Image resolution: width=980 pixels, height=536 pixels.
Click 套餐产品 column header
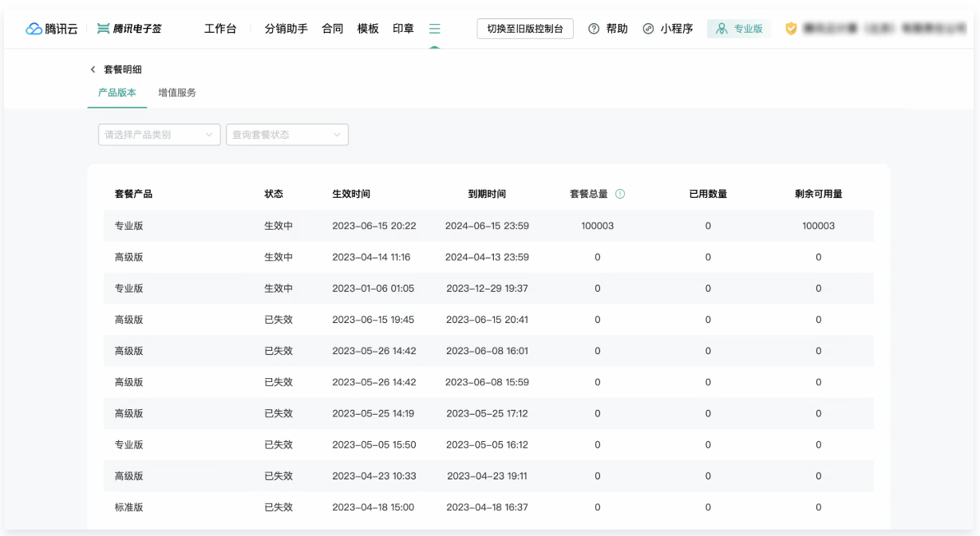point(133,194)
